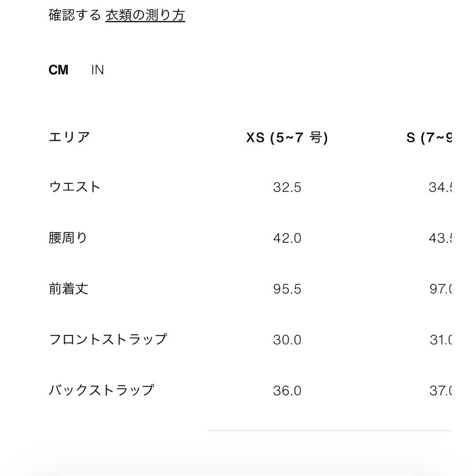Click the S column waist value 34.5
Screen dimensions: 476x476
[440, 187]
